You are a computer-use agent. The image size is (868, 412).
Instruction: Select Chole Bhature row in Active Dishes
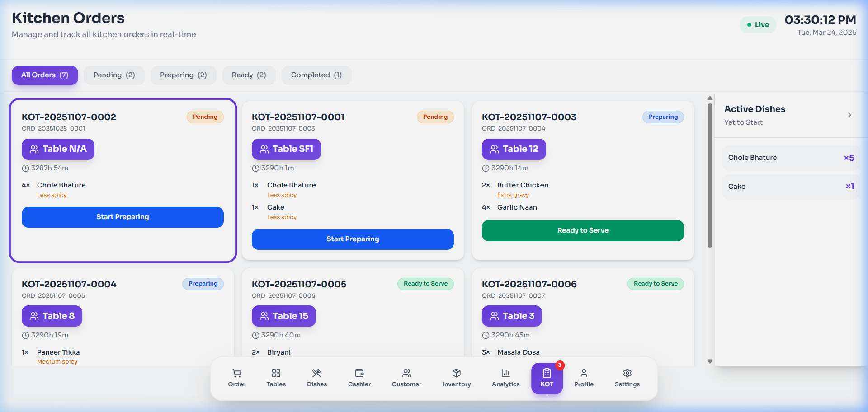point(791,158)
